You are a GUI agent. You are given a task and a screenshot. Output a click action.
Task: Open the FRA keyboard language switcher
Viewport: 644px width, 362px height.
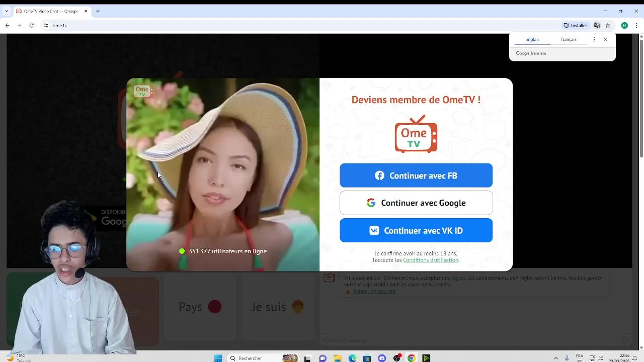pos(580,358)
